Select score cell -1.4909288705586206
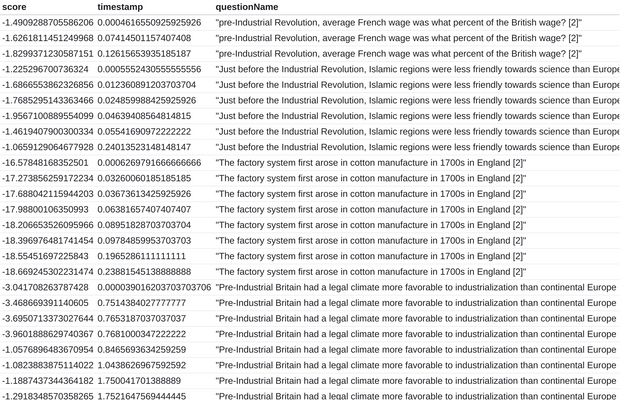Image resolution: width=640 pixels, height=400 pixels. [x=48, y=23]
